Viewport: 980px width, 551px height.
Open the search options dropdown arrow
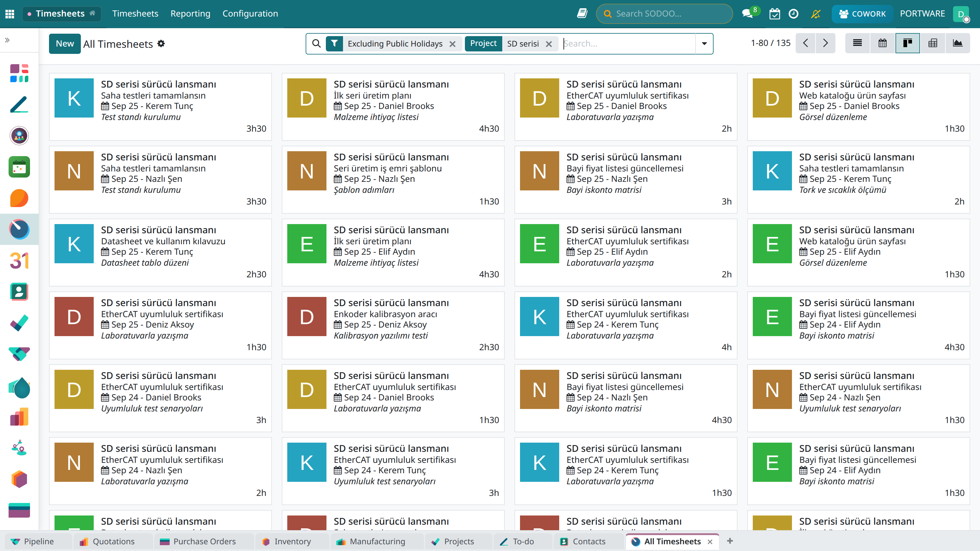click(x=704, y=44)
